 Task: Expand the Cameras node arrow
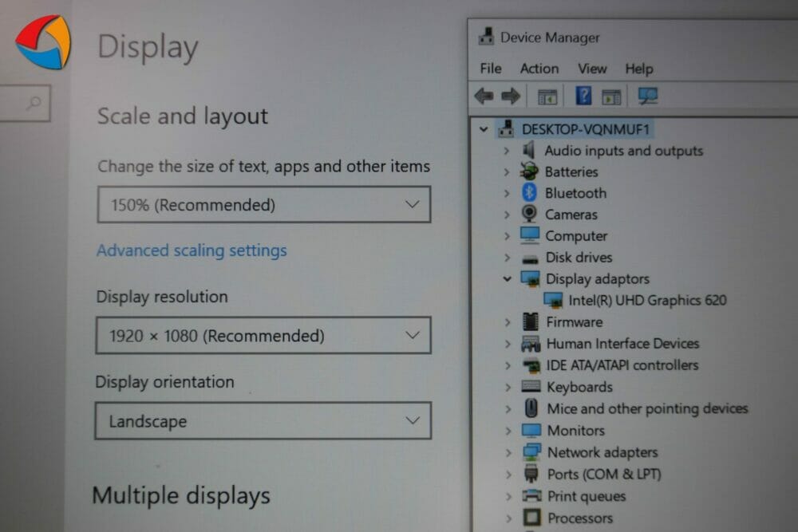507,215
